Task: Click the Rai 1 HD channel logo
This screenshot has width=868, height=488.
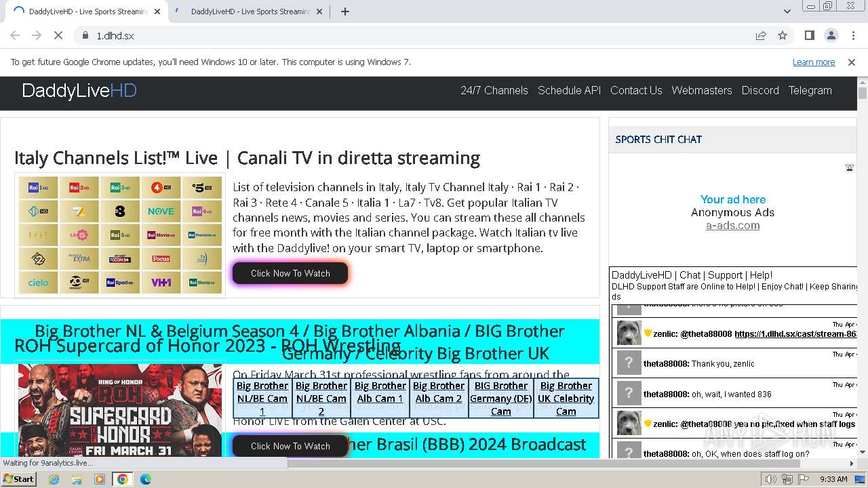Action: click(x=39, y=188)
